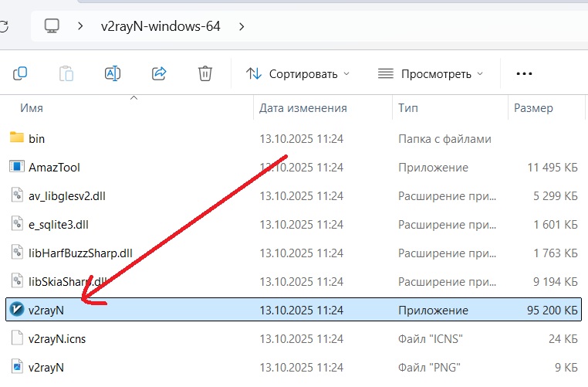The height and width of the screenshot is (387, 588).
Task: Click the Rename icon in toolbar
Action: [x=113, y=73]
